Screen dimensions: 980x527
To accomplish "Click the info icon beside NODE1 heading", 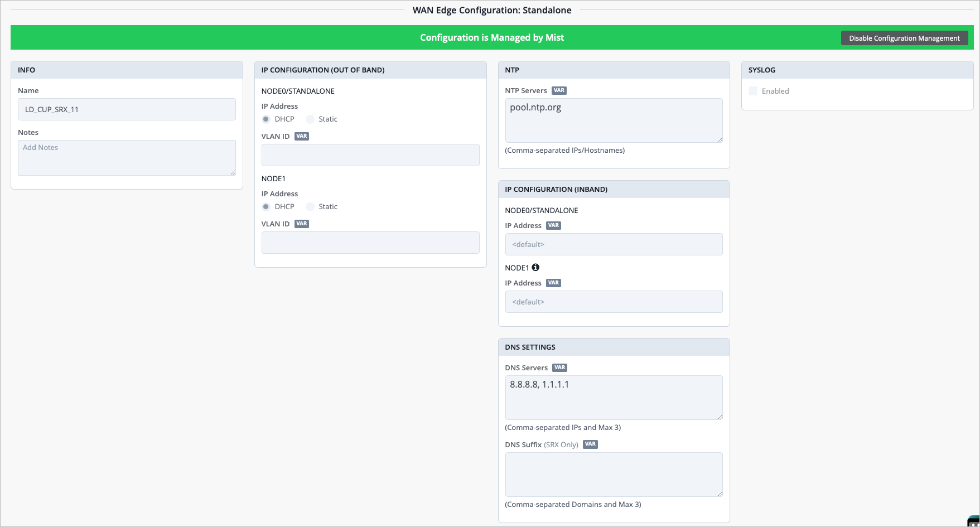I will [x=536, y=267].
